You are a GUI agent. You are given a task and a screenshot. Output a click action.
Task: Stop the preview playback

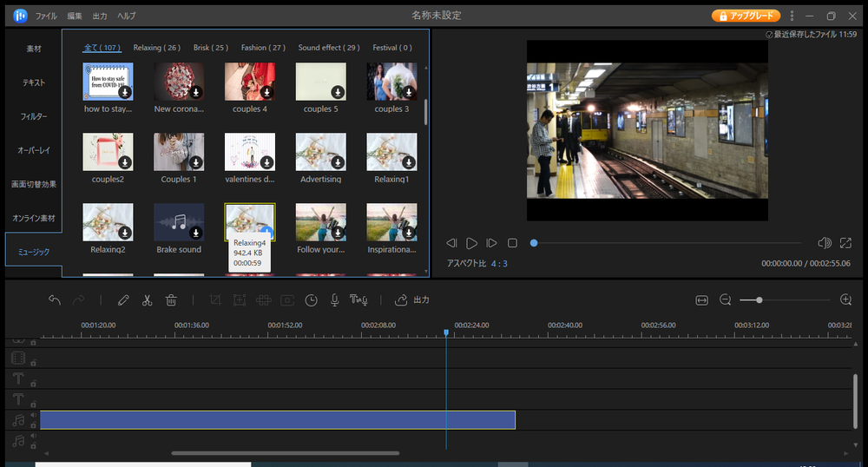pos(513,243)
